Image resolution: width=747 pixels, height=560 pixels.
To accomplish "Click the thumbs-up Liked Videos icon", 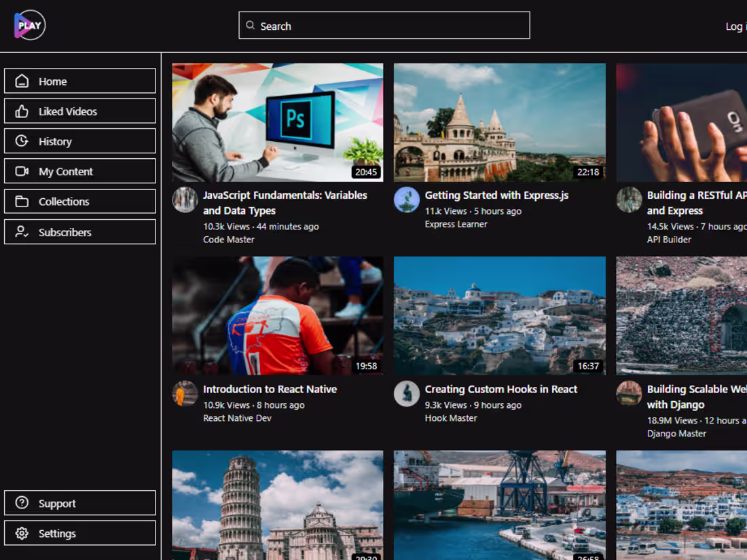I will (x=22, y=111).
